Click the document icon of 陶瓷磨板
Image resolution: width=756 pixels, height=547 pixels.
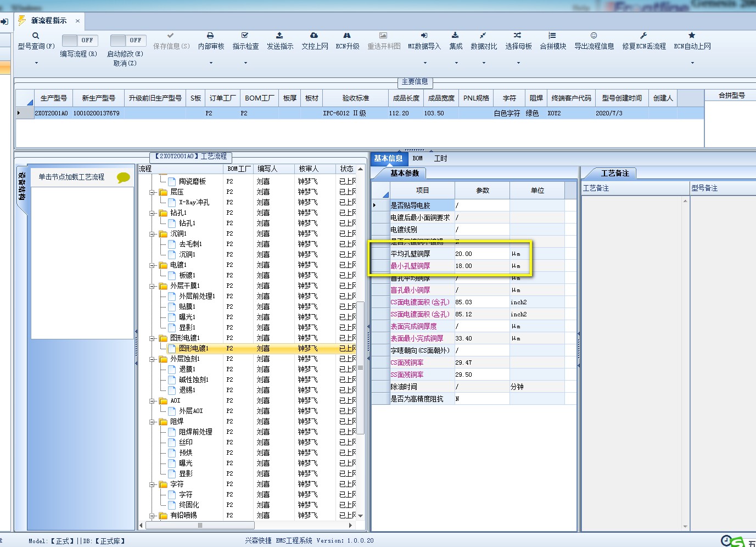pos(172,181)
